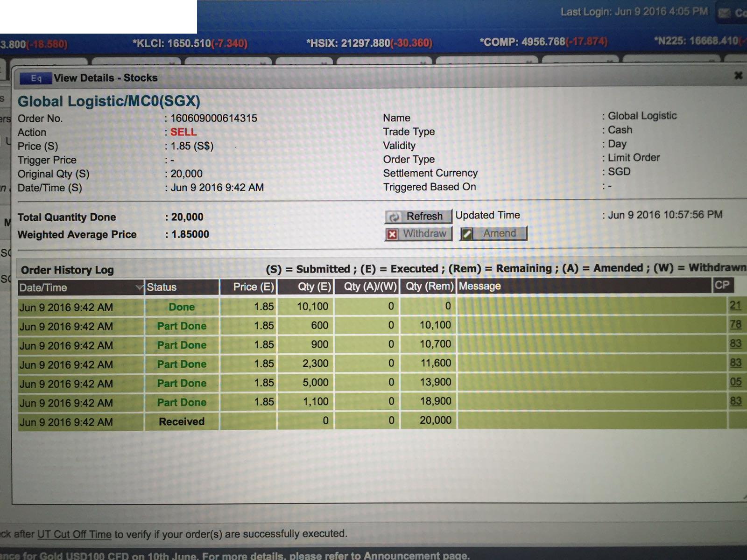Close the View Details dialog
The image size is (747, 560).
point(738,75)
